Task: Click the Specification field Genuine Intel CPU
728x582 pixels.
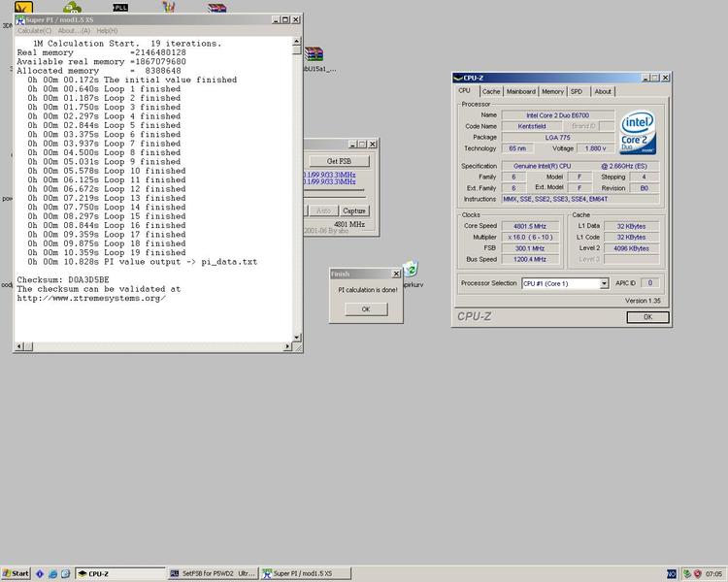Action: [x=580, y=166]
